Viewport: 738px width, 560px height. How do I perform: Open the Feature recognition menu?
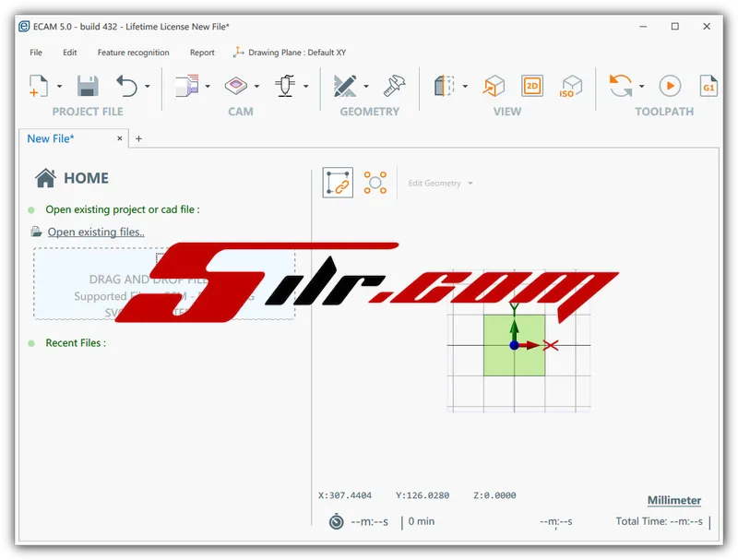point(133,53)
